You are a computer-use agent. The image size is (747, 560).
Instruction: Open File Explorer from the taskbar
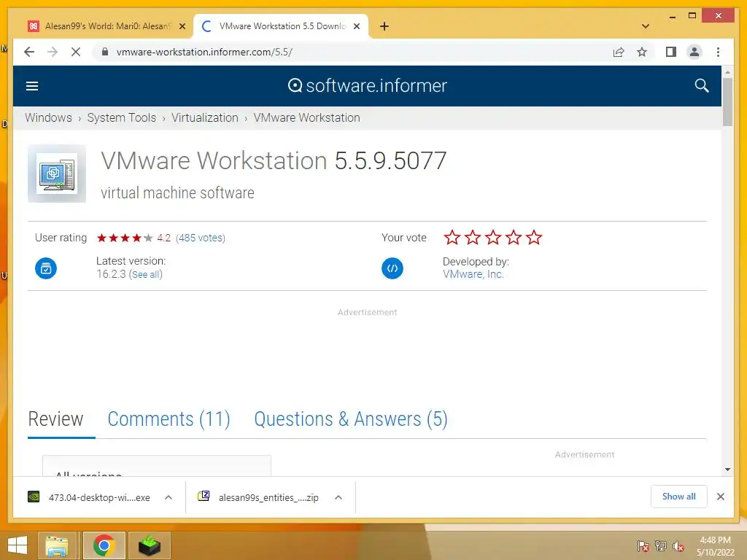(x=57, y=545)
